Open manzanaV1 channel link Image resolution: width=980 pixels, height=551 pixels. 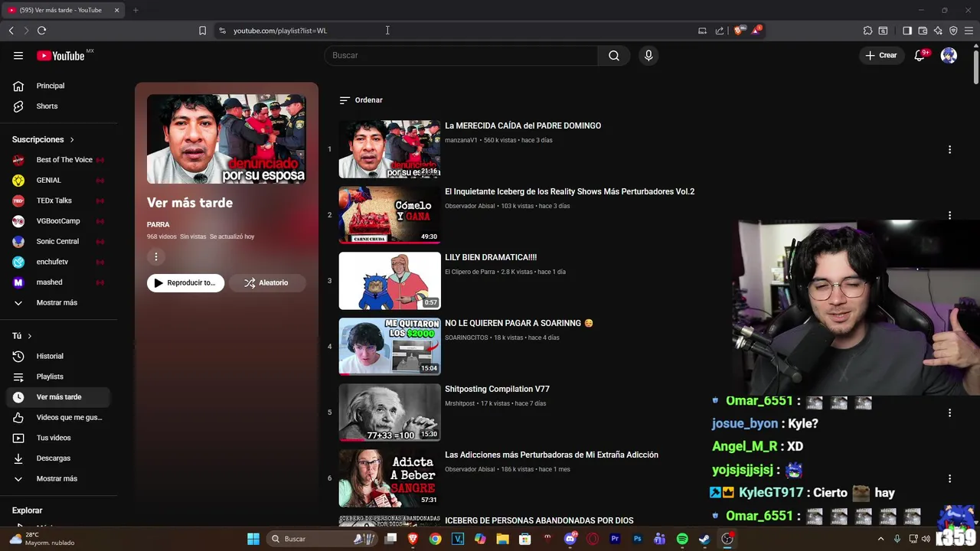pyautogui.click(x=461, y=140)
